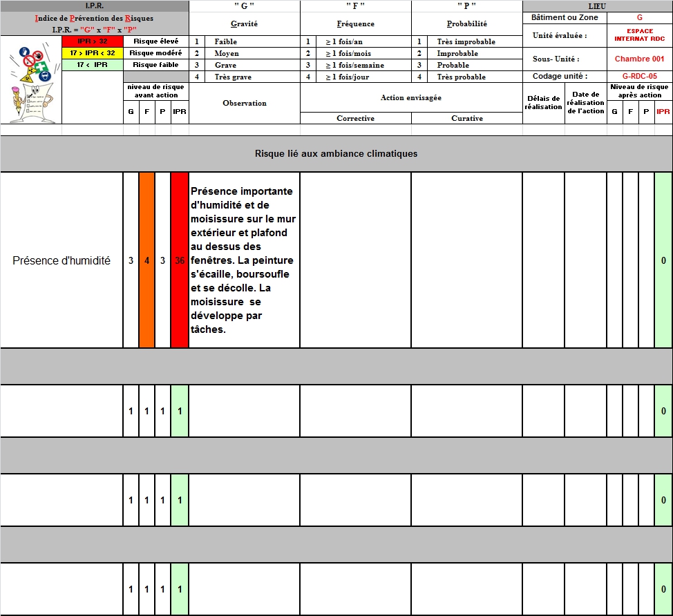Select the red 'IPR > 32' legend cell
The height and width of the screenshot is (616, 673).
tap(92, 41)
